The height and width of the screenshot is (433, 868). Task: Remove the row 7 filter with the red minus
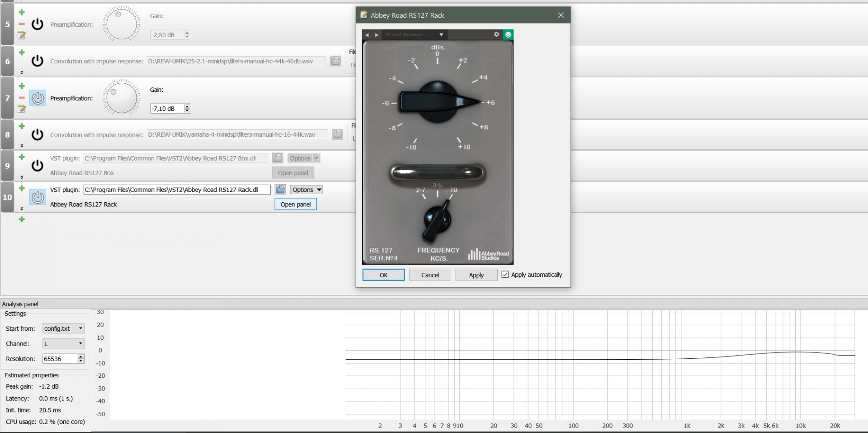coord(22,98)
